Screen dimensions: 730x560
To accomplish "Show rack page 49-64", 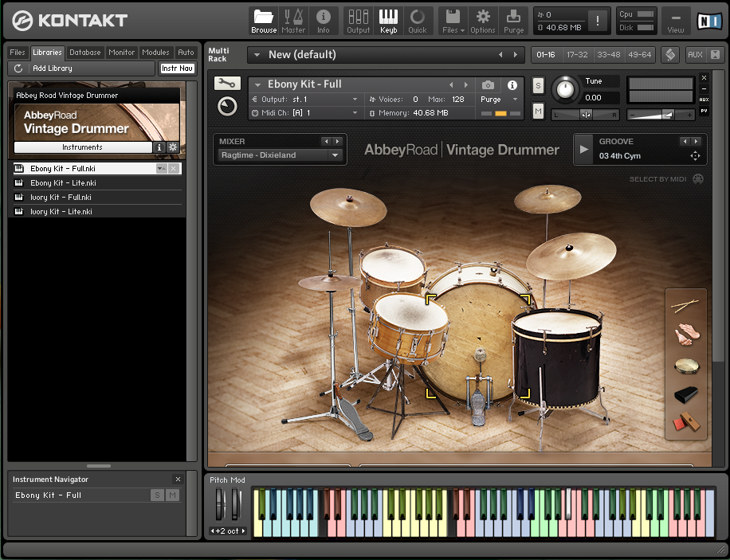I will [x=640, y=55].
